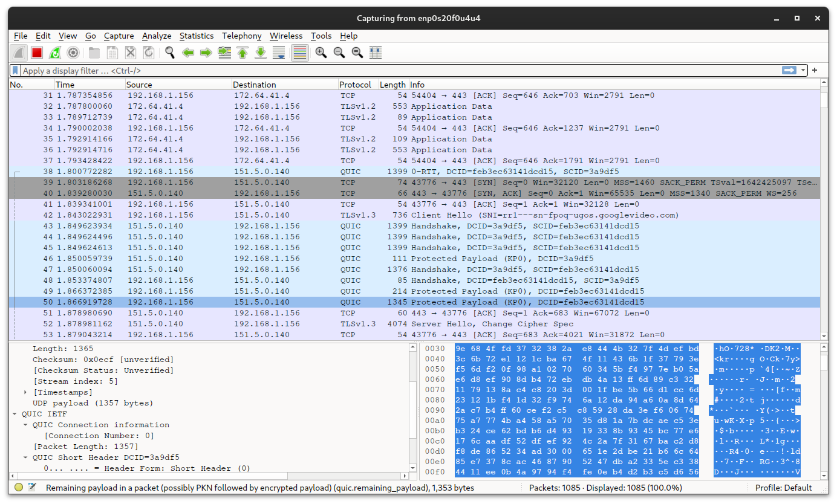Restart the current capture
837x504 pixels.
[x=55, y=53]
